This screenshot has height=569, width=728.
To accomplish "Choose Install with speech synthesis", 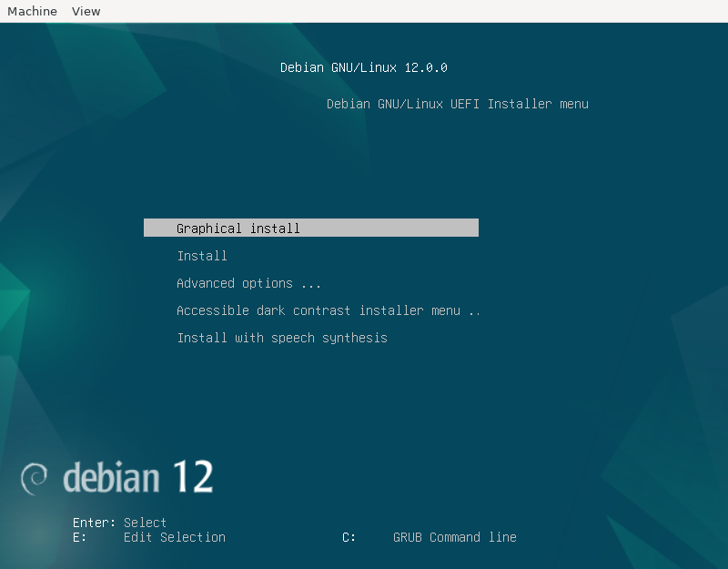I will pyautogui.click(x=282, y=338).
